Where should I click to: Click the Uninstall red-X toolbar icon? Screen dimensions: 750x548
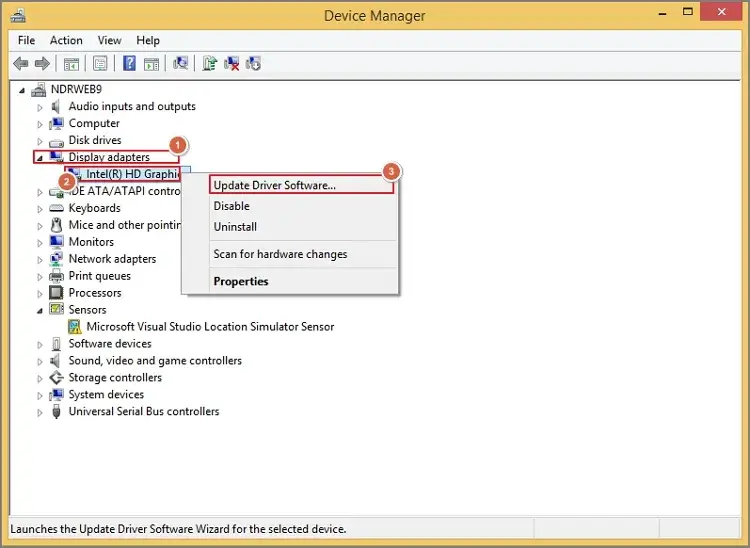pyautogui.click(x=232, y=63)
